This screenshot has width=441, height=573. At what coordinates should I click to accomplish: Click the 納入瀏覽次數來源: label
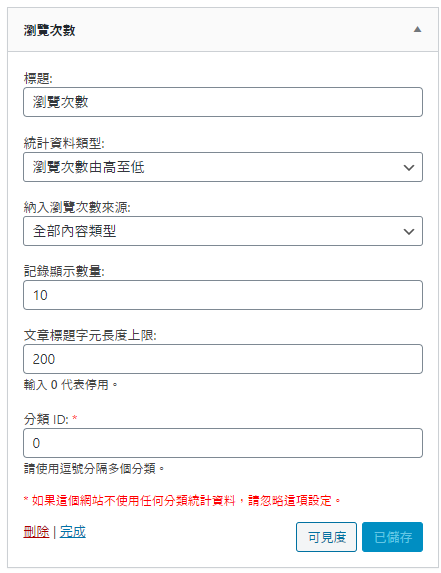click(77, 207)
